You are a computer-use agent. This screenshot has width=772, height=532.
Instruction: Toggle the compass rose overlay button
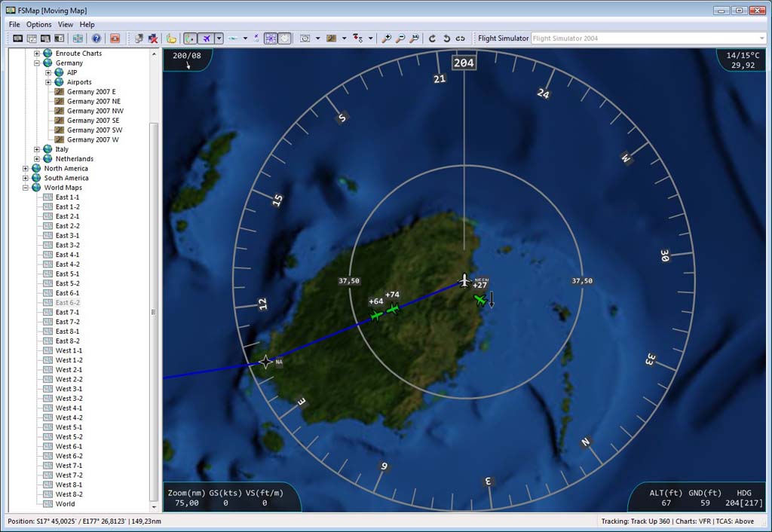271,38
